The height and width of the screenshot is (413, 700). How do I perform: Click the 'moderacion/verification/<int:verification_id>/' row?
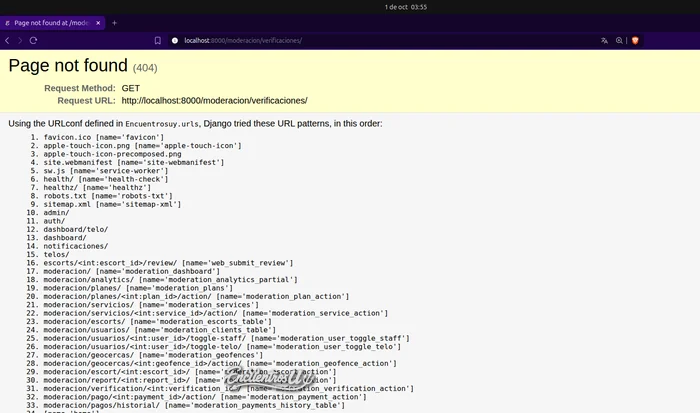[229, 388]
